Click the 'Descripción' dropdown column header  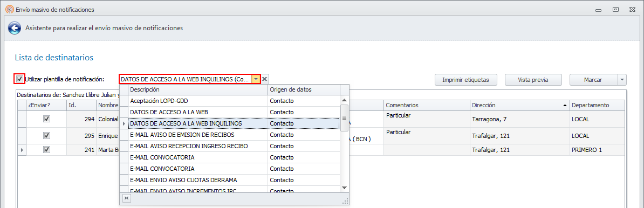tap(198, 89)
